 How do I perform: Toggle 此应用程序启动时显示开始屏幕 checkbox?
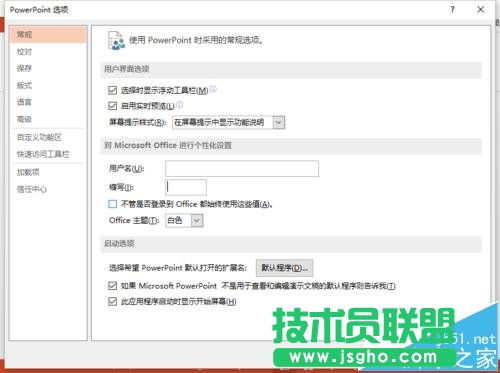(113, 301)
